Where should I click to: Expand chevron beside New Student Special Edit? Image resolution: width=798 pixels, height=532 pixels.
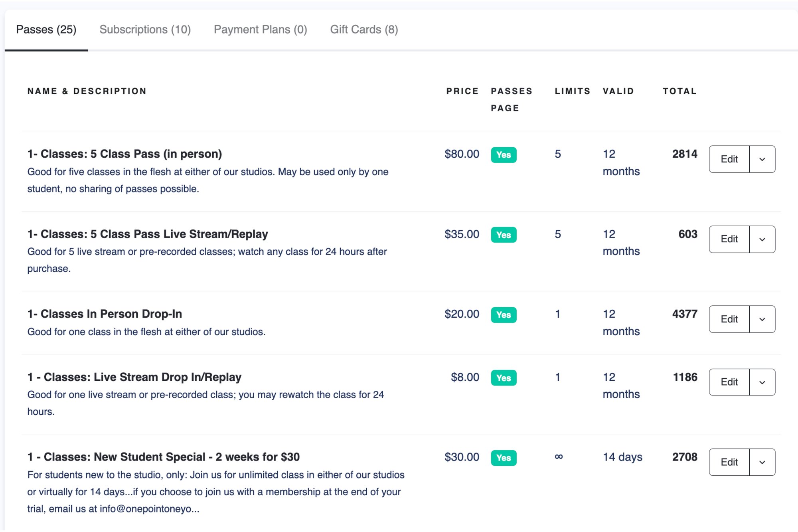click(x=762, y=462)
